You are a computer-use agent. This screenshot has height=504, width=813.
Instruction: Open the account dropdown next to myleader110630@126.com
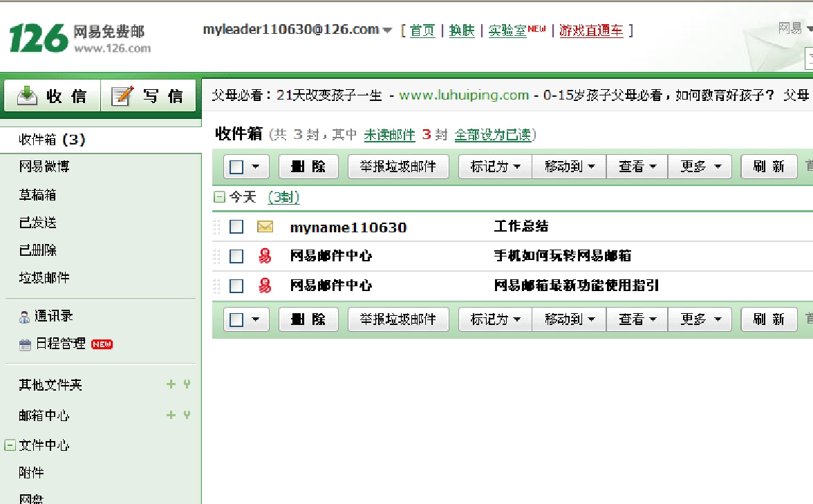pos(387,30)
